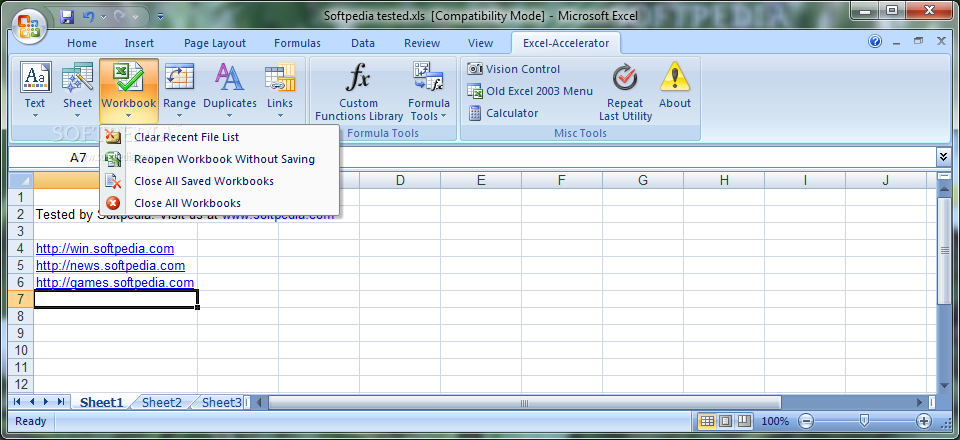Launch Vision Control tool
960x440 pixels.
click(514, 69)
